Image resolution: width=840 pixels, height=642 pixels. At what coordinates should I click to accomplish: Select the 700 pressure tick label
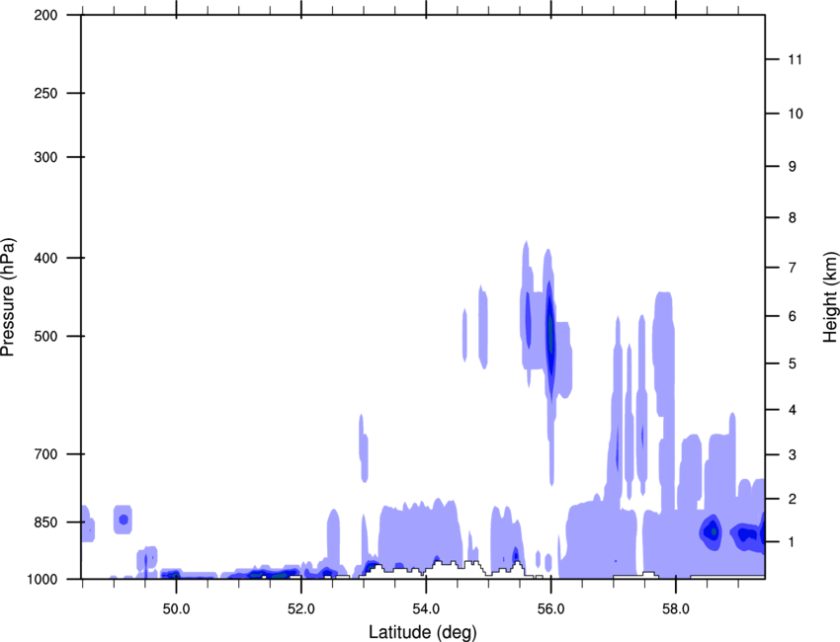pyautogui.click(x=45, y=454)
